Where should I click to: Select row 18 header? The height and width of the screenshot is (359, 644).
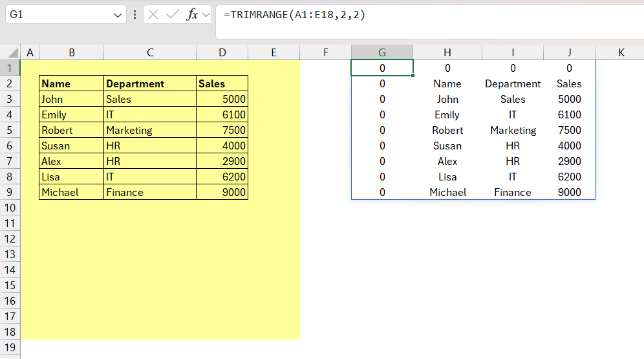pyautogui.click(x=10, y=332)
